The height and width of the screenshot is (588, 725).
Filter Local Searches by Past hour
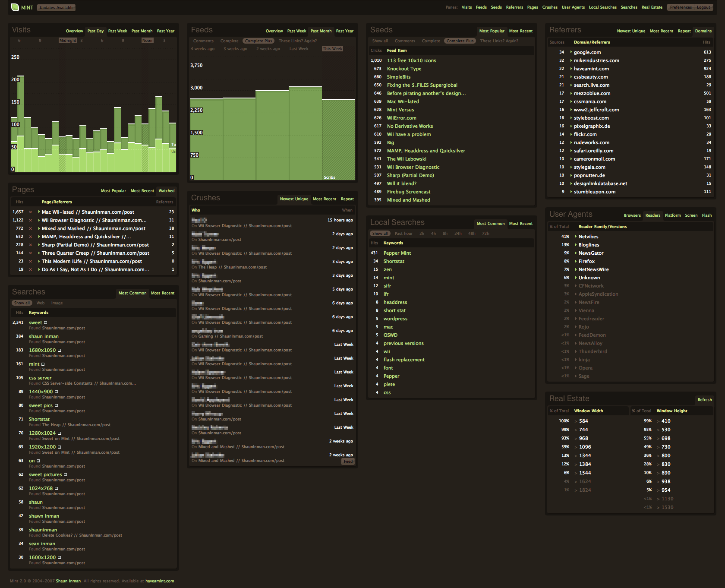403,234
